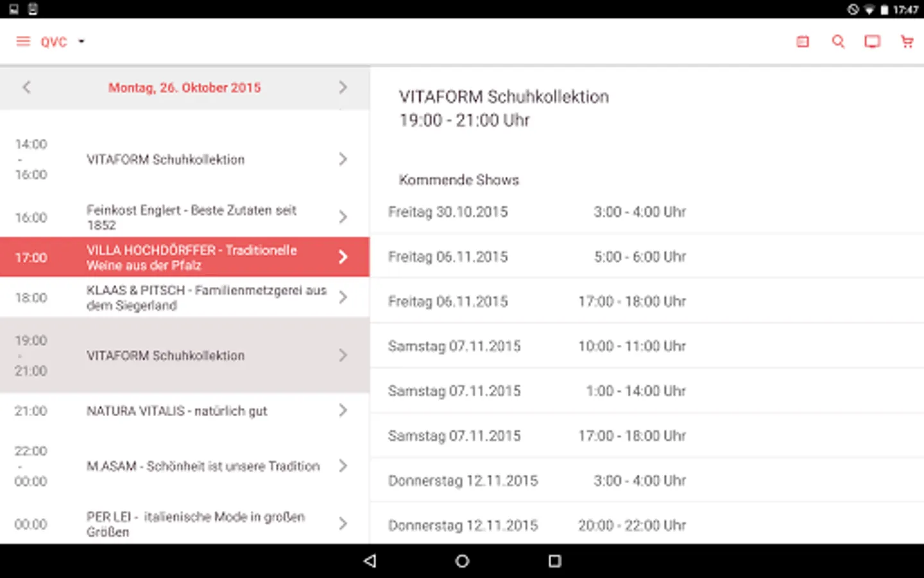Image resolution: width=924 pixels, height=578 pixels.
Task: Expand chevron for 14:00 VITAFORM row
Action: click(343, 159)
